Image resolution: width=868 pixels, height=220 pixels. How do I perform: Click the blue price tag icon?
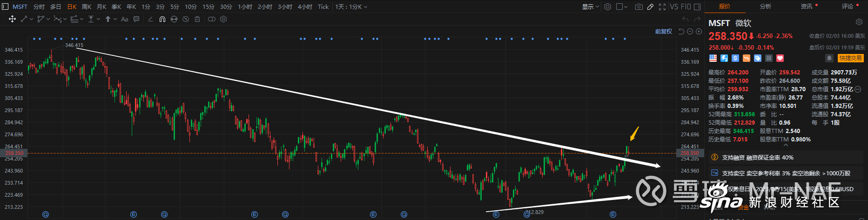(758, 58)
